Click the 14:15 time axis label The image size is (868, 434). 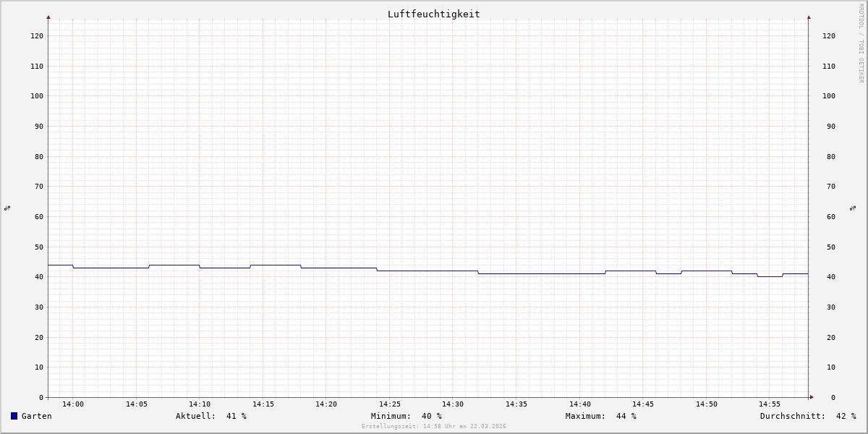point(263,404)
